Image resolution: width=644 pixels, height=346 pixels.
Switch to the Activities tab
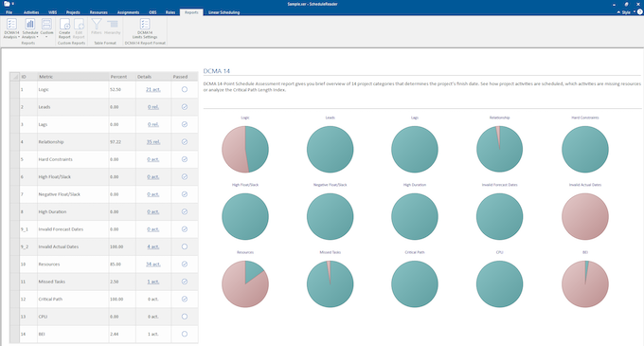[x=31, y=12]
